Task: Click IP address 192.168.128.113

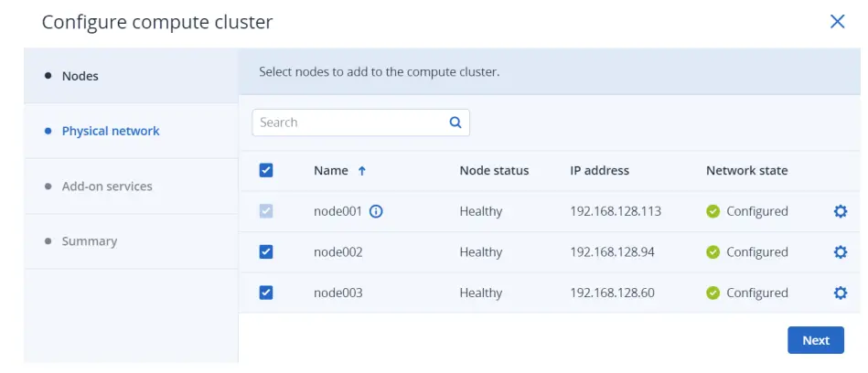Action: 616,211
